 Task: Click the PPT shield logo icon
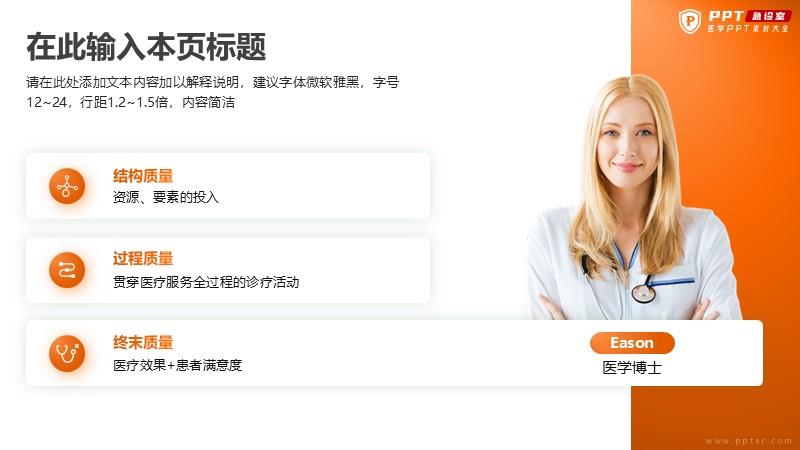[x=690, y=21]
